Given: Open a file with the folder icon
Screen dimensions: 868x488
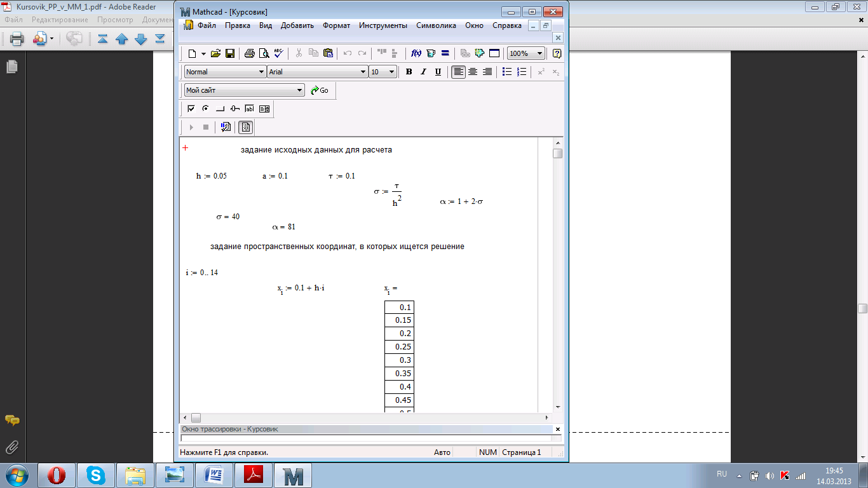Looking at the screenshot, I should pos(215,53).
